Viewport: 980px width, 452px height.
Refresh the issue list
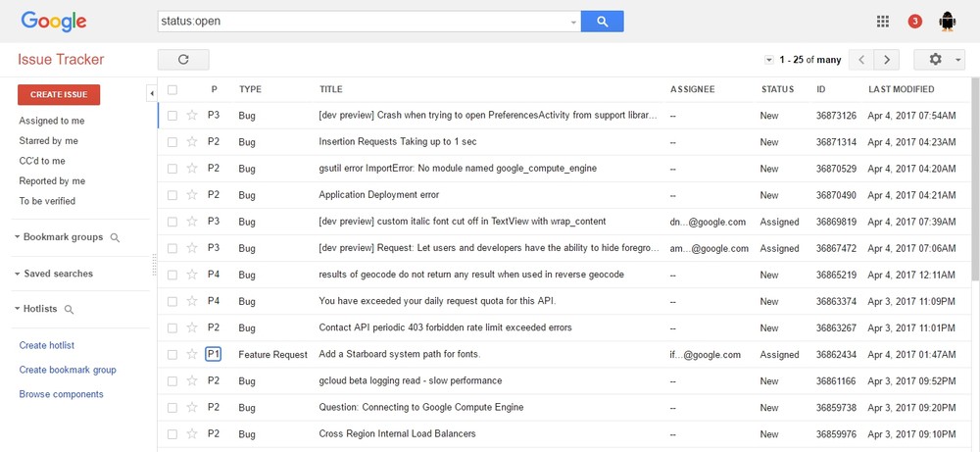[x=183, y=60]
